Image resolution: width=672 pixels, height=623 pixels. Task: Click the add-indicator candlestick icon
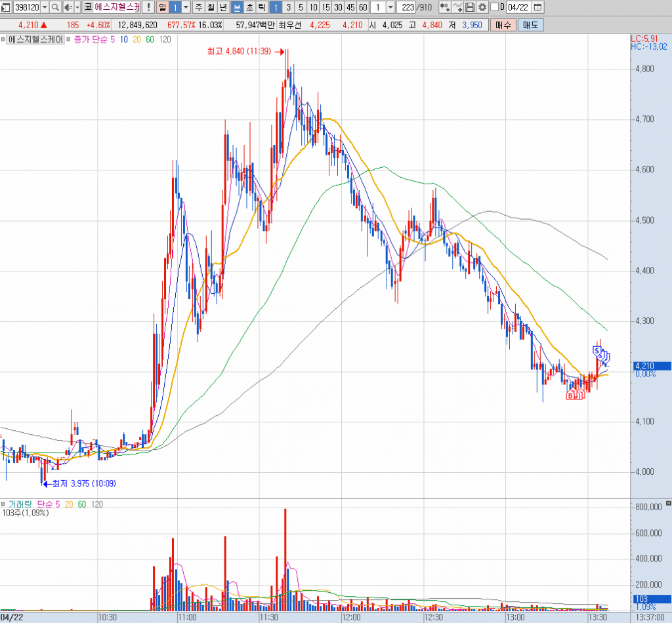click(x=444, y=7)
